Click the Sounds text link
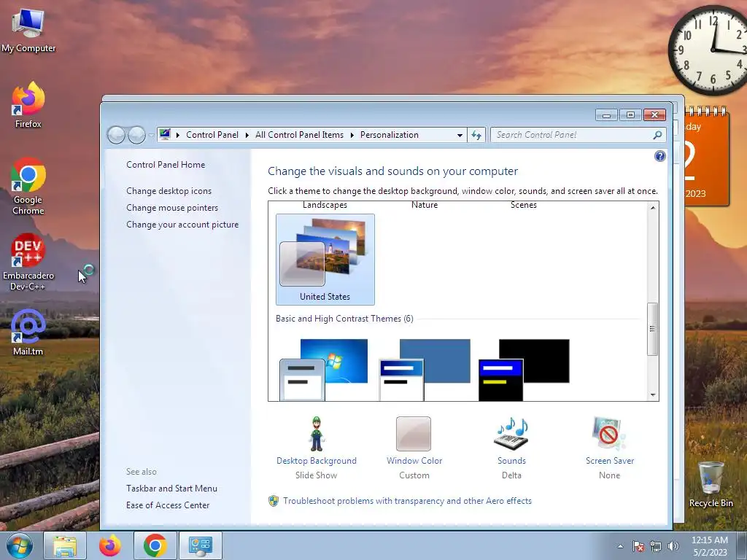This screenshot has width=747, height=560. coord(511,461)
